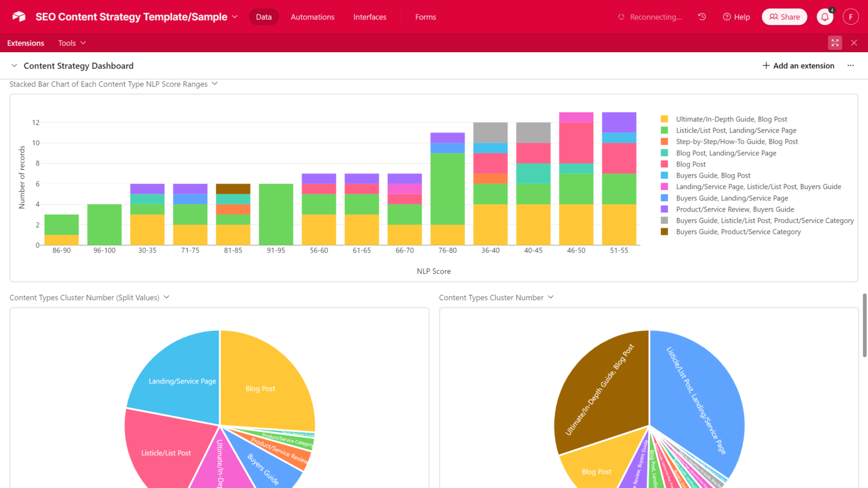Open the dashboard more options ellipsis

click(850, 66)
